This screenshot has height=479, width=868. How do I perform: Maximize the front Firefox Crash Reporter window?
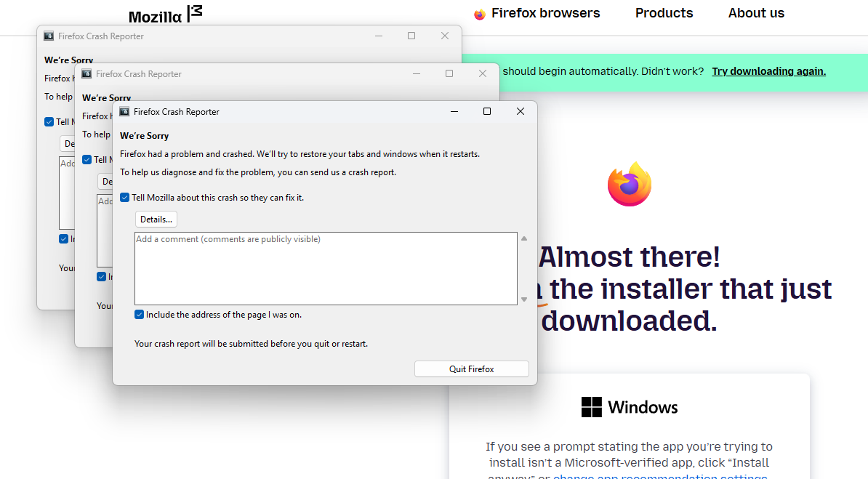(x=487, y=111)
